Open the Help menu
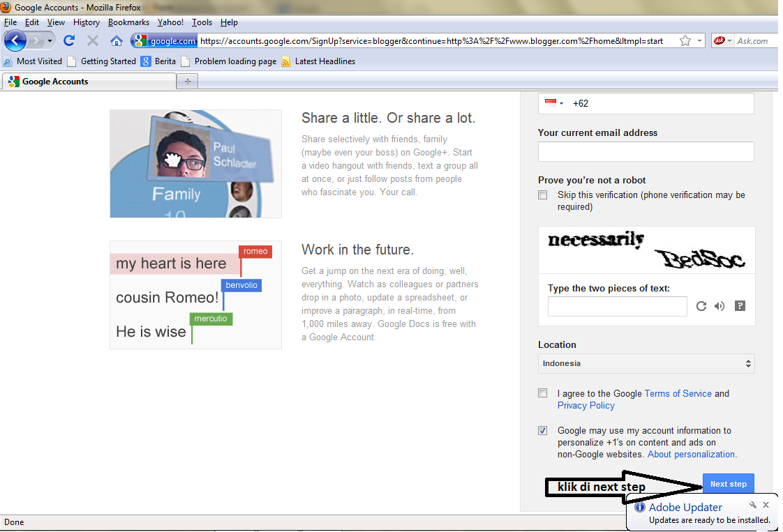Viewport: 783px width, 532px height. coord(229,22)
